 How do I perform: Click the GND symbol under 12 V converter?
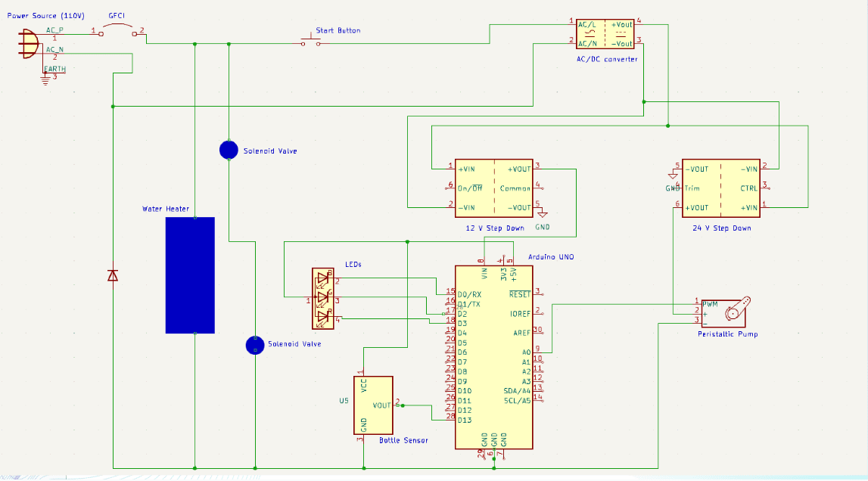[x=542, y=213]
